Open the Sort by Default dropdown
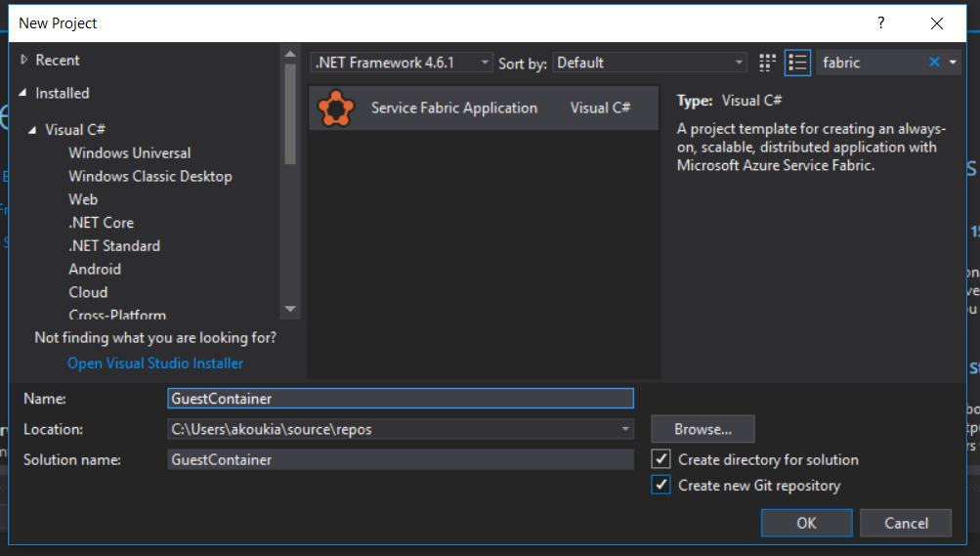Screen dimensions: 980x556 tap(650, 63)
